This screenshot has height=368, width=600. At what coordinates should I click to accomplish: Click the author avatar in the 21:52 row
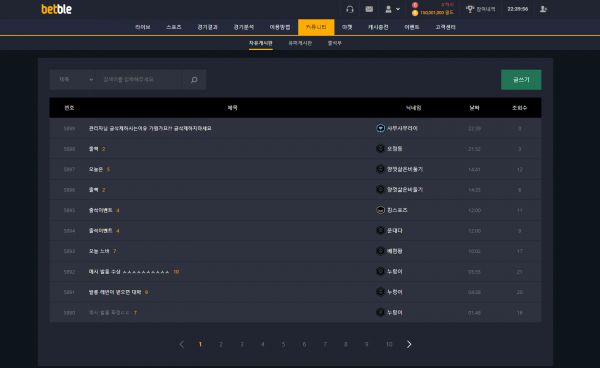click(380, 148)
